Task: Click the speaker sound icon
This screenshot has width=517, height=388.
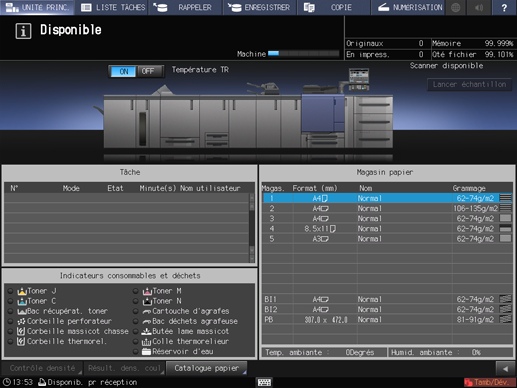Action: click(x=479, y=7)
